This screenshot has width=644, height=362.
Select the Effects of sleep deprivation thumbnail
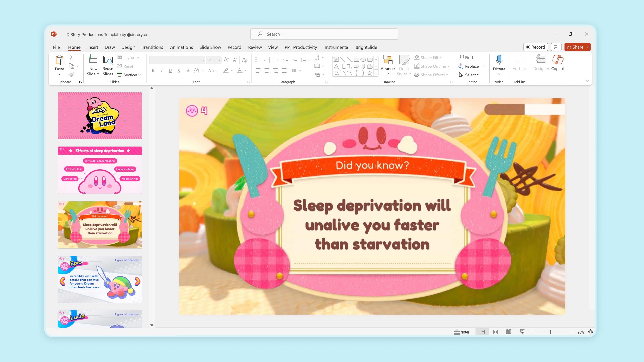(100, 170)
